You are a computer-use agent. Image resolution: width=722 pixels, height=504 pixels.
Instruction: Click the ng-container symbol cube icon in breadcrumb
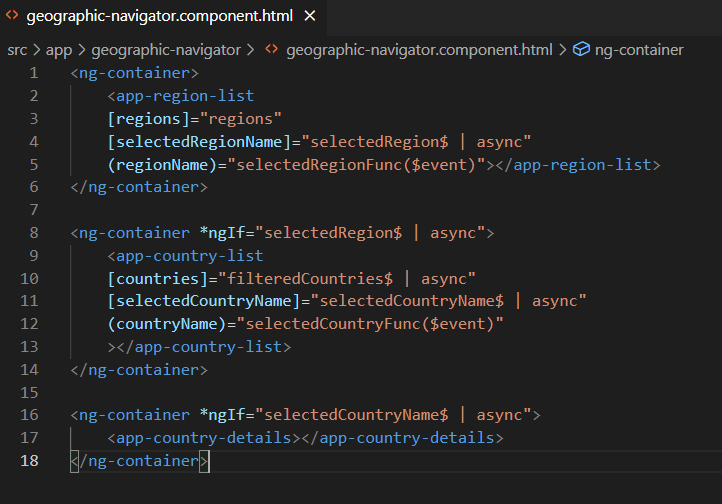580,49
